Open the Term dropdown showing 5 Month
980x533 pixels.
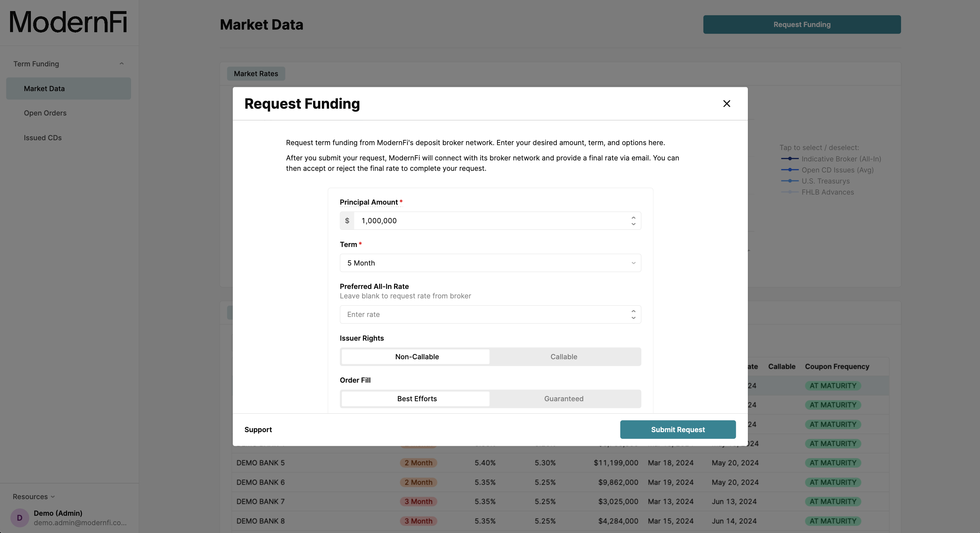tap(490, 263)
